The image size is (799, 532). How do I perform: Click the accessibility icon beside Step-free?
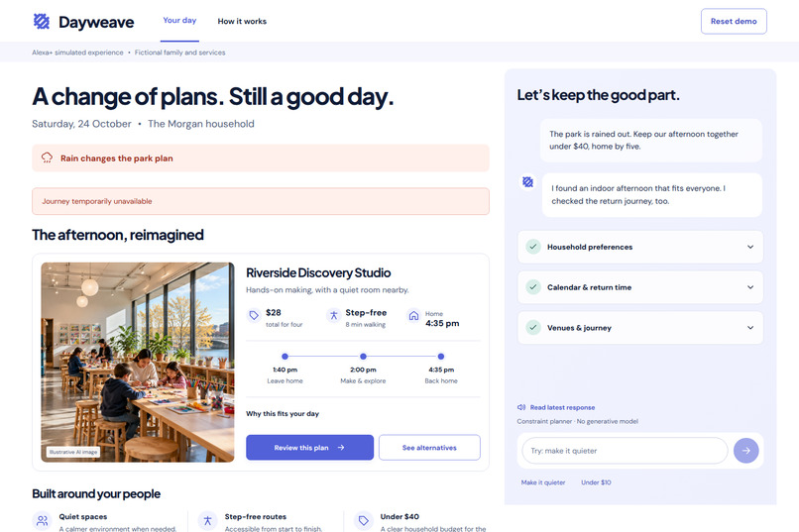pyautogui.click(x=333, y=316)
